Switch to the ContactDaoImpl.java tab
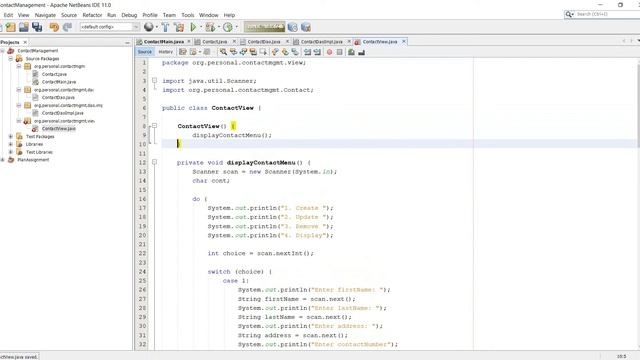This screenshot has height=360, width=640. coord(322,42)
